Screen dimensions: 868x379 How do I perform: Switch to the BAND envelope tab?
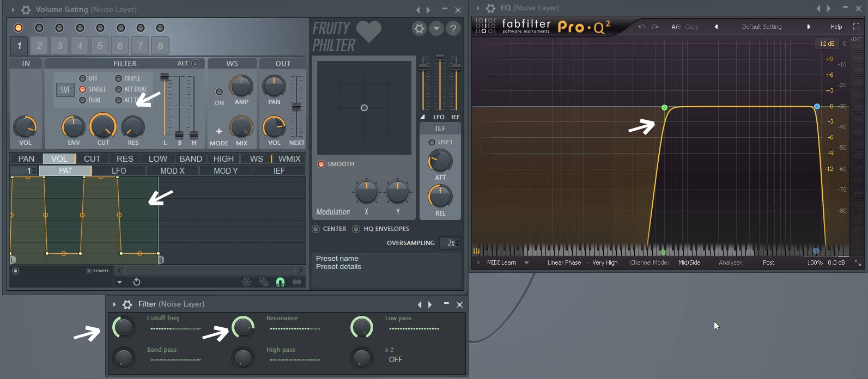[191, 158]
